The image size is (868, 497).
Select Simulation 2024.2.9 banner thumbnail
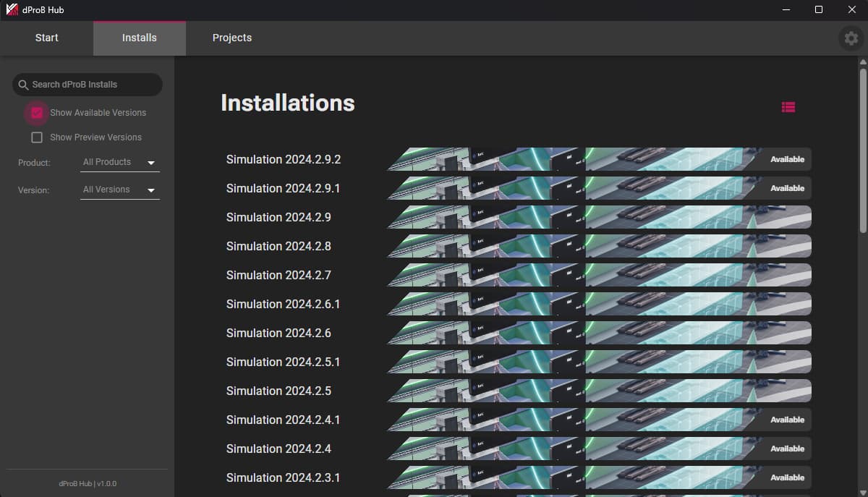[598, 217]
